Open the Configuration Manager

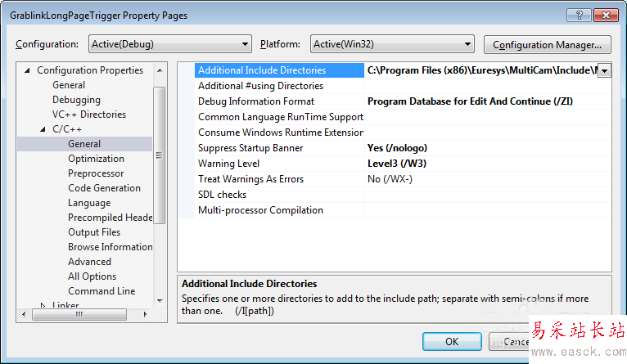[x=548, y=44]
